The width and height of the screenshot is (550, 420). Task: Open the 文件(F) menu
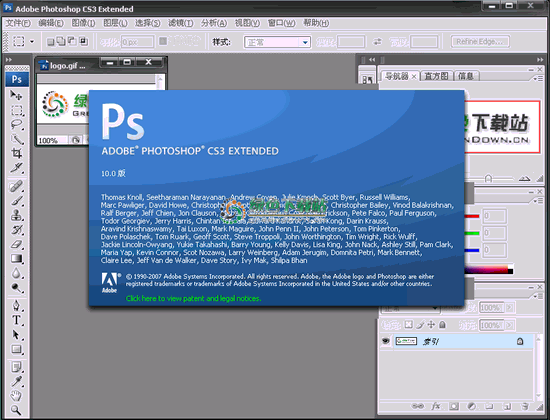pyautogui.click(x=18, y=23)
